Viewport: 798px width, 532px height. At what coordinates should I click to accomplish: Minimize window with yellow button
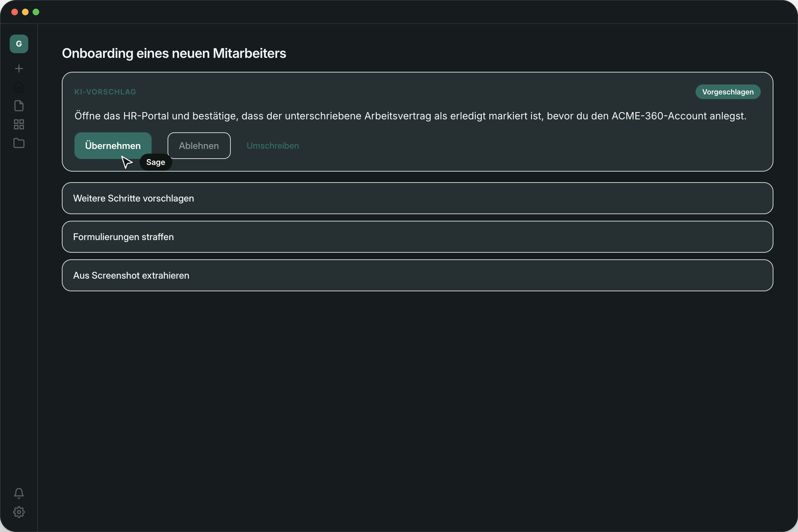tap(25, 12)
